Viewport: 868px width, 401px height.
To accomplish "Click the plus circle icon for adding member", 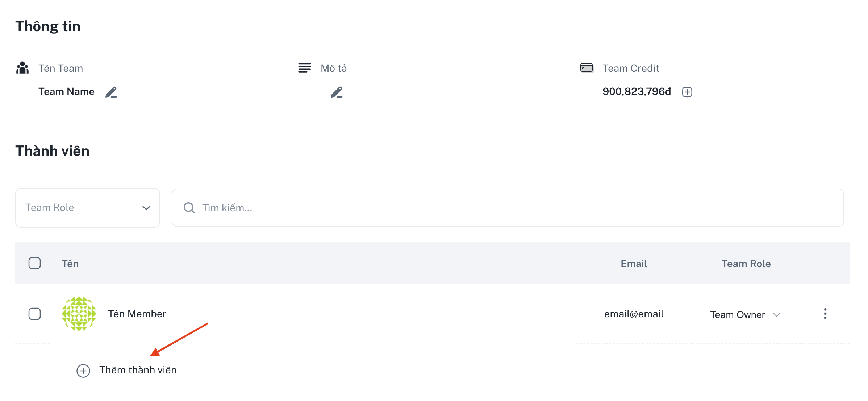I will (83, 371).
